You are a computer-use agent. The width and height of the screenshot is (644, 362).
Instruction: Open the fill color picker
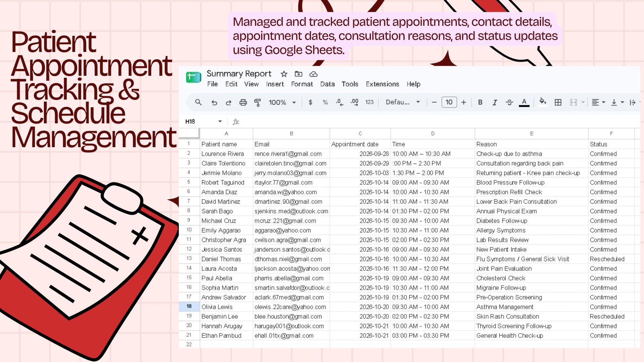click(x=543, y=102)
